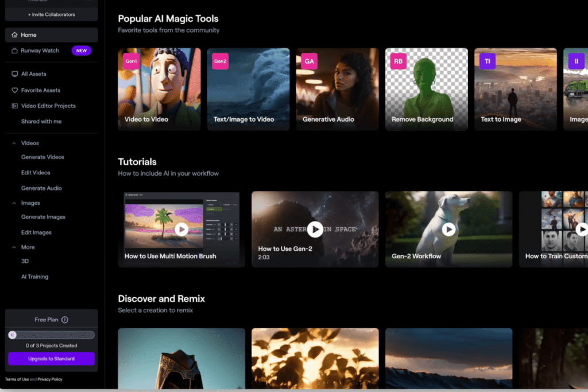This screenshot has width=588, height=392.
Task: Select Edit Videos in sidebar
Action: tap(36, 173)
